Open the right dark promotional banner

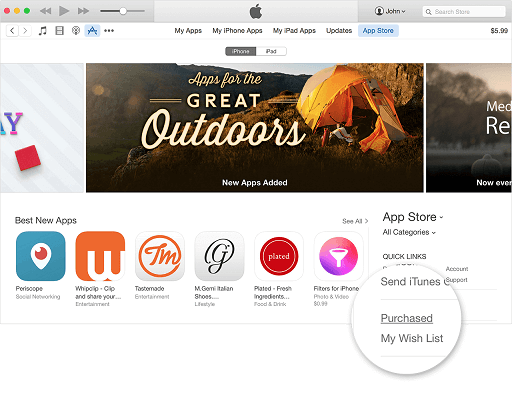(x=469, y=128)
